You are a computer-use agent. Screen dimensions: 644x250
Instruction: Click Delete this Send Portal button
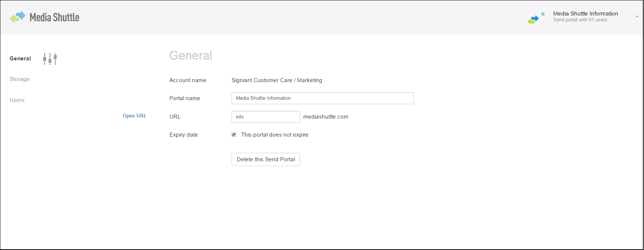pyautogui.click(x=266, y=159)
